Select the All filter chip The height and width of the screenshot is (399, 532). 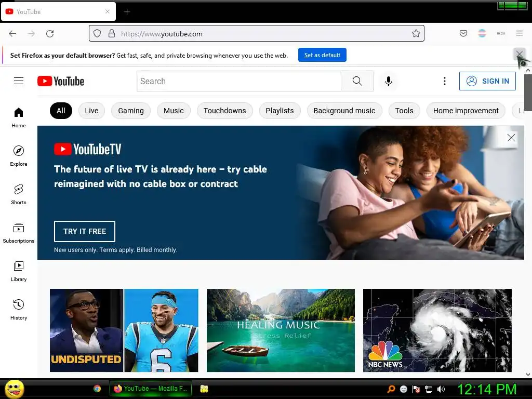point(61,111)
